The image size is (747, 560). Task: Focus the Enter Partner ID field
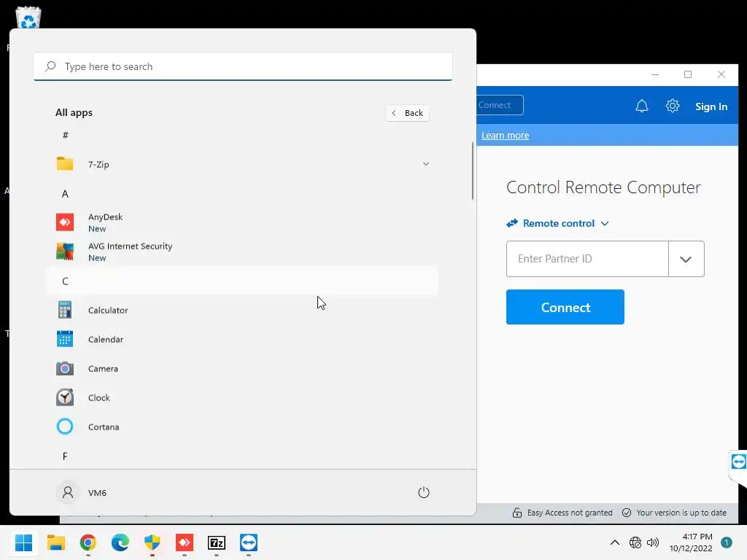point(587,259)
